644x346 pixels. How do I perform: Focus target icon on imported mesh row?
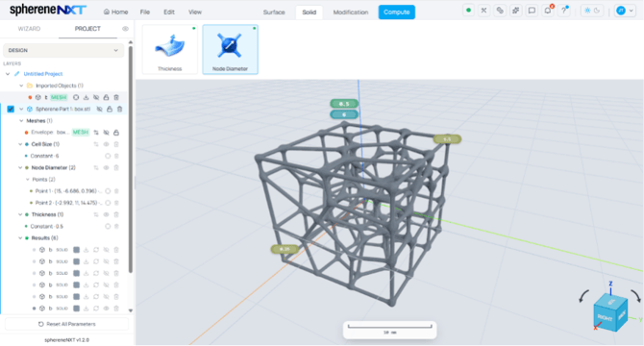[x=76, y=97]
